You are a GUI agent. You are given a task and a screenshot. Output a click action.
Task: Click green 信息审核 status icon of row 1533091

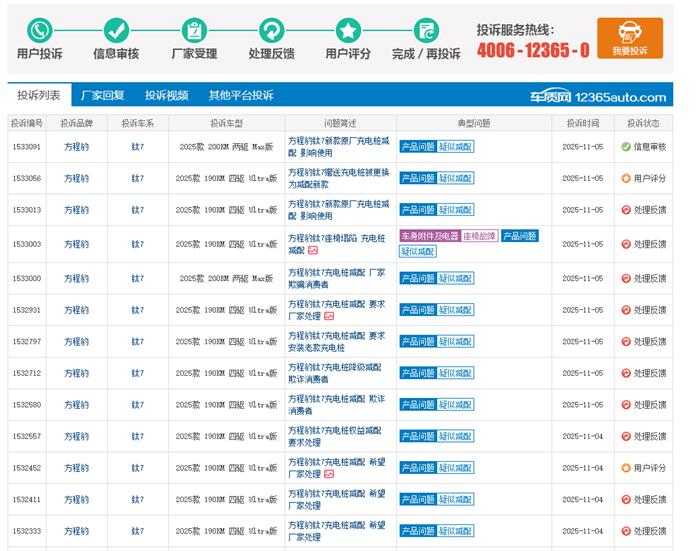pyautogui.click(x=626, y=147)
